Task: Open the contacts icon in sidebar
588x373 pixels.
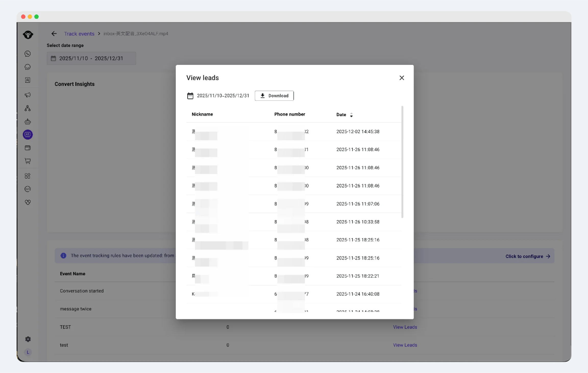Action: (28, 80)
